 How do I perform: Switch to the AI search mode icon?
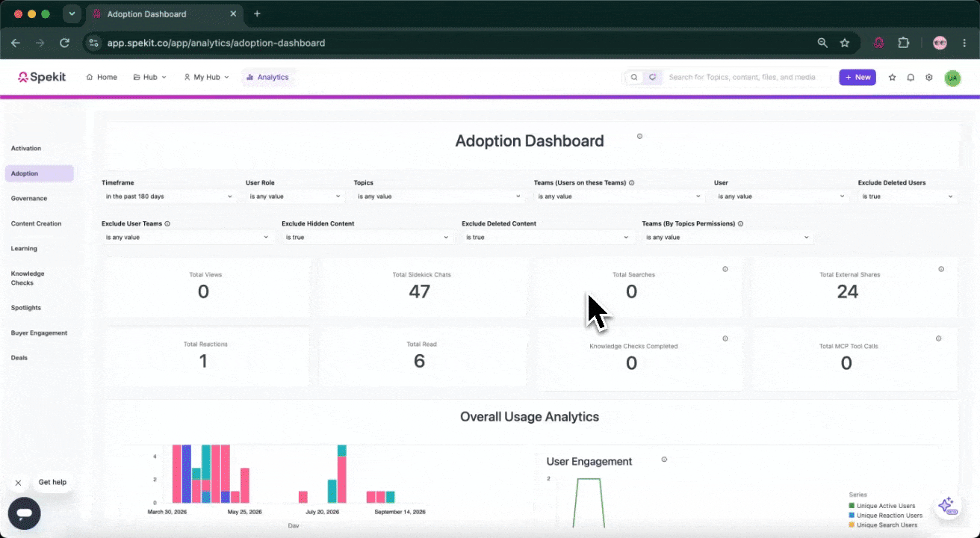click(x=652, y=77)
